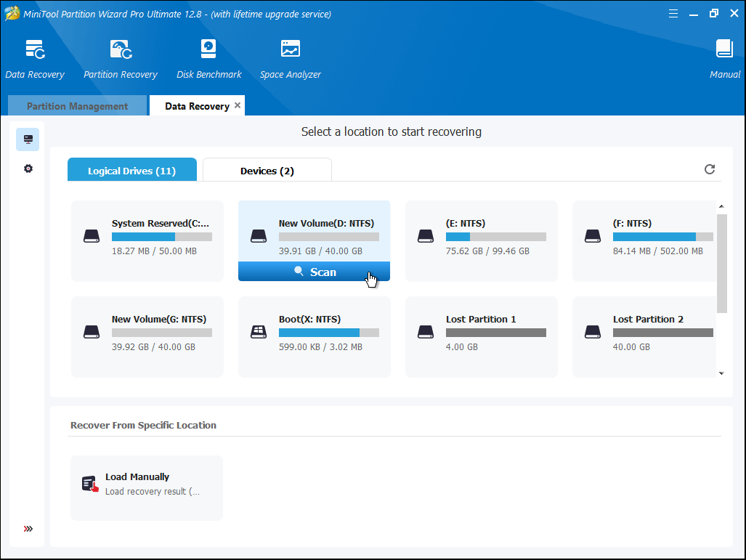Click 599.00 KB / 3.02 MB text
746x560 pixels.
pos(320,347)
